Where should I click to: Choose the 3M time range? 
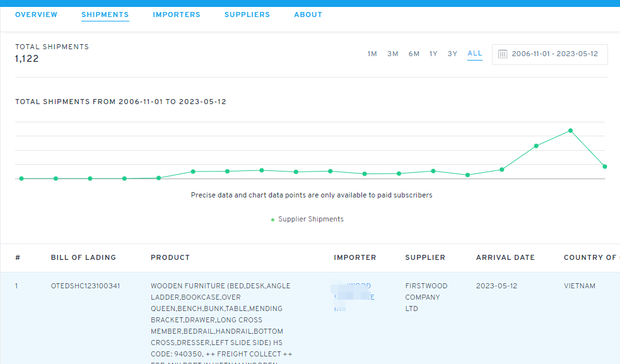pyautogui.click(x=393, y=54)
